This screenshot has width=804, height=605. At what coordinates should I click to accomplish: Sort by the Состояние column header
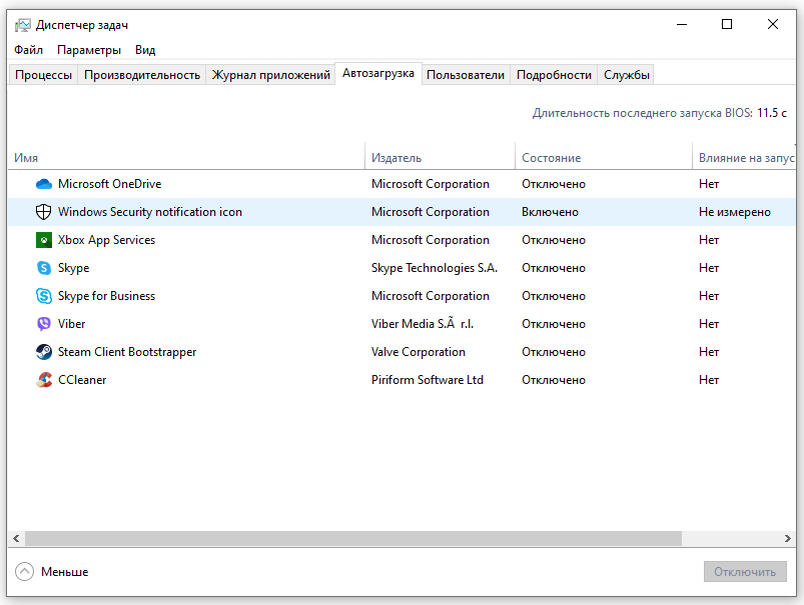[604, 157]
